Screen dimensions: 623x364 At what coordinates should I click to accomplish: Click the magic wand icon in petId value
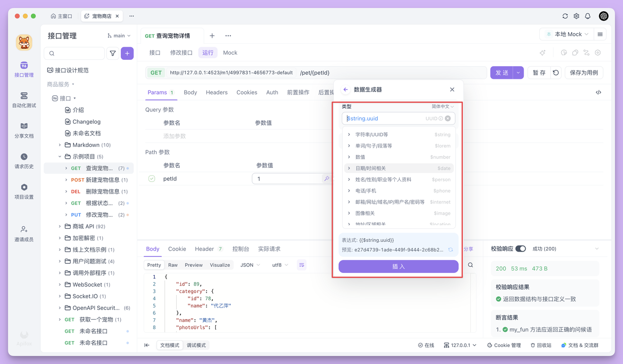tap(327, 179)
